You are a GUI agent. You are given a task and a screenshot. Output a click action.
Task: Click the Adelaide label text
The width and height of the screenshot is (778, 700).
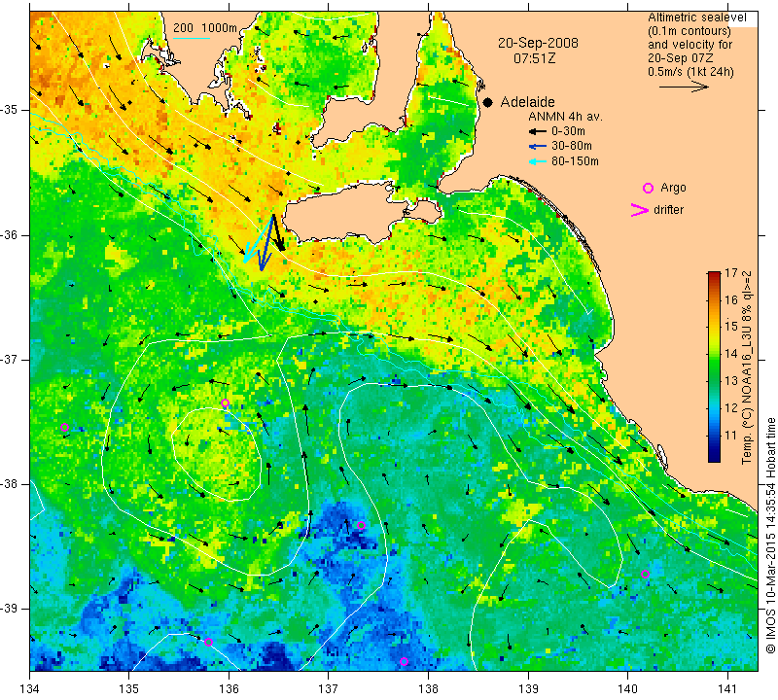527,102
